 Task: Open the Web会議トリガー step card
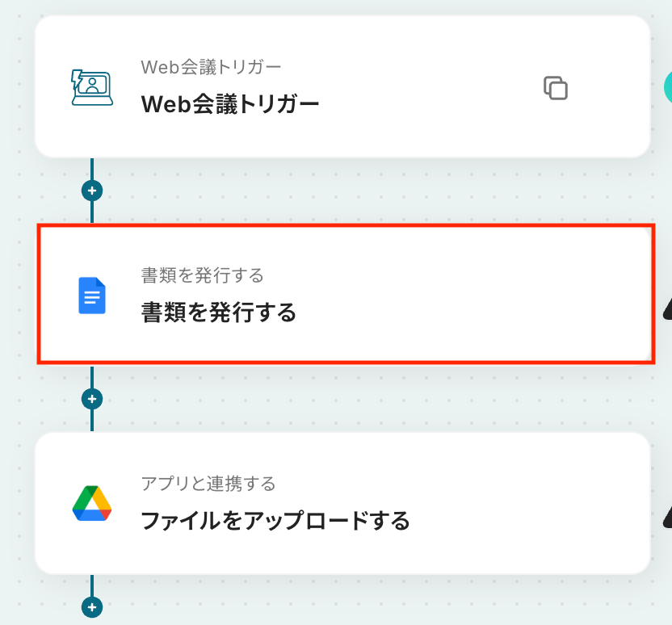[x=342, y=87]
